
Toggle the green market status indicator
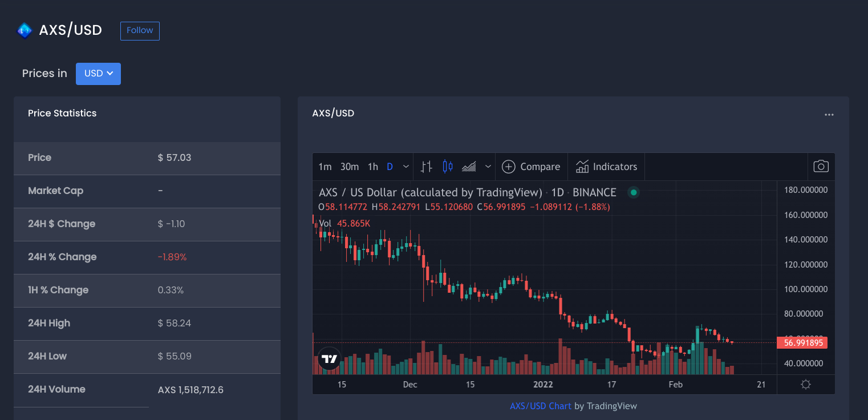[633, 192]
